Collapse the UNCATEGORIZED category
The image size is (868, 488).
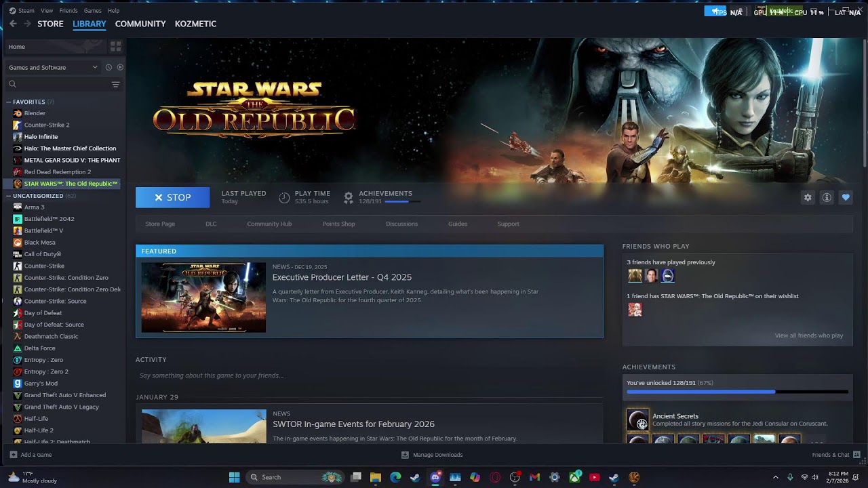[8, 196]
